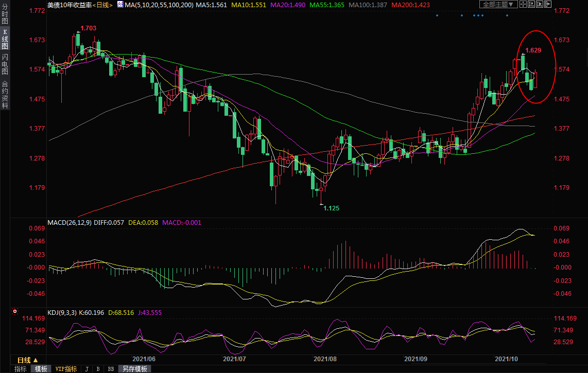
Task: Toggle the BB template button
Action: 111,369
